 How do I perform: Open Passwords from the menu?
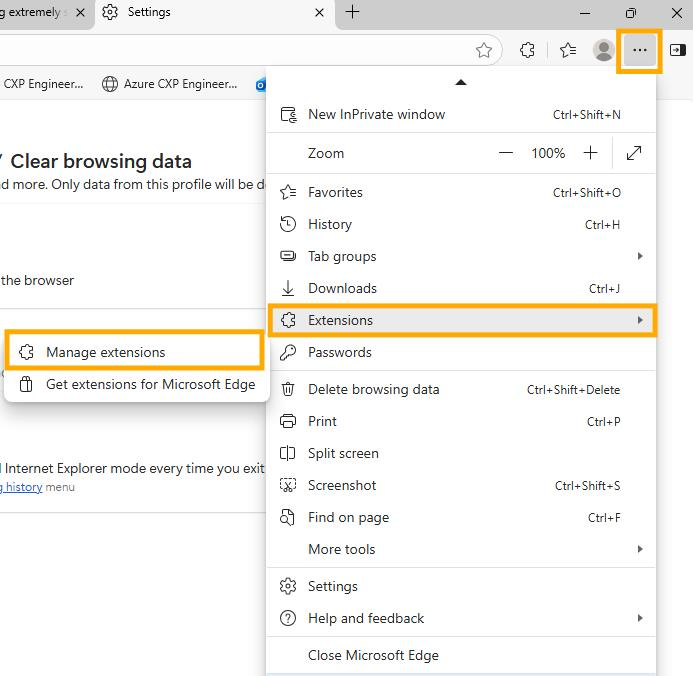click(x=461, y=353)
